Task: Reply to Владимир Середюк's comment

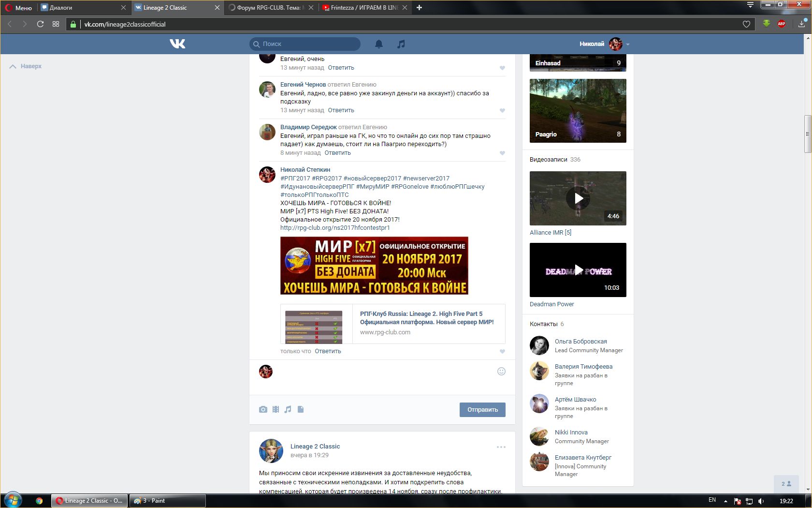Action: click(337, 153)
